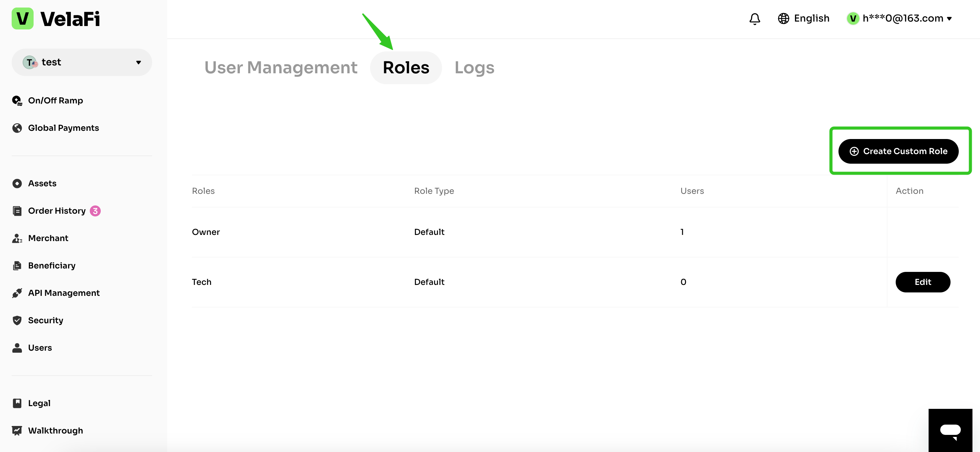Screen dimensions: 980x452
Task: Click Create Custom Role button
Action: pyautogui.click(x=898, y=151)
